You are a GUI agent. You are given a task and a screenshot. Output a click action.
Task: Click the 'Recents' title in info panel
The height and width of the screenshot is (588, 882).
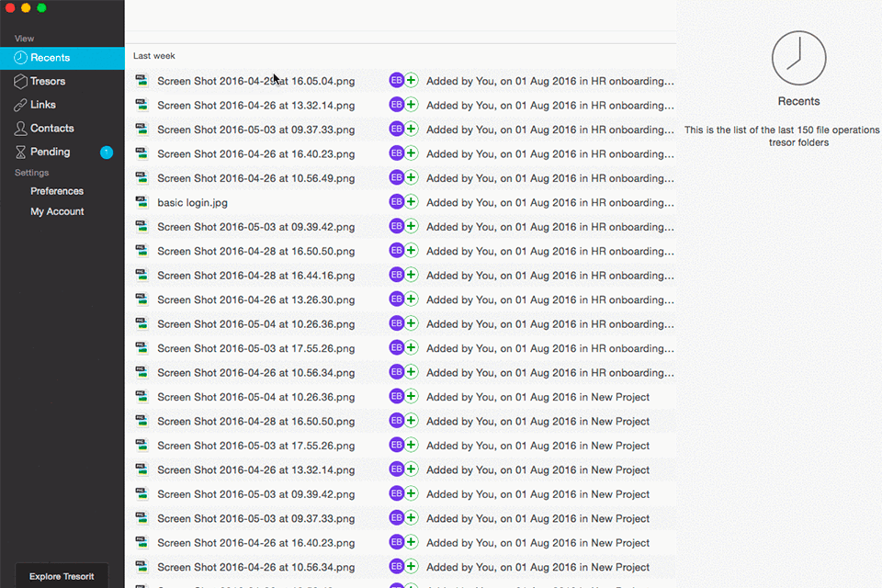(x=798, y=101)
